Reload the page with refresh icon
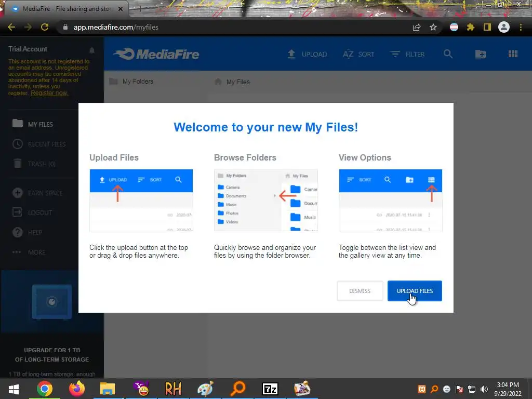Viewport: 532px width, 399px height. pyautogui.click(x=45, y=27)
